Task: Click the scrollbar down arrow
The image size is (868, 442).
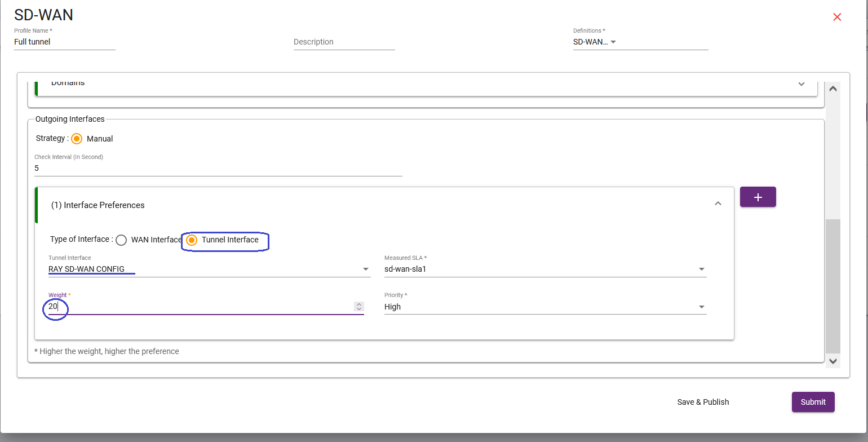Action: pyautogui.click(x=833, y=361)
